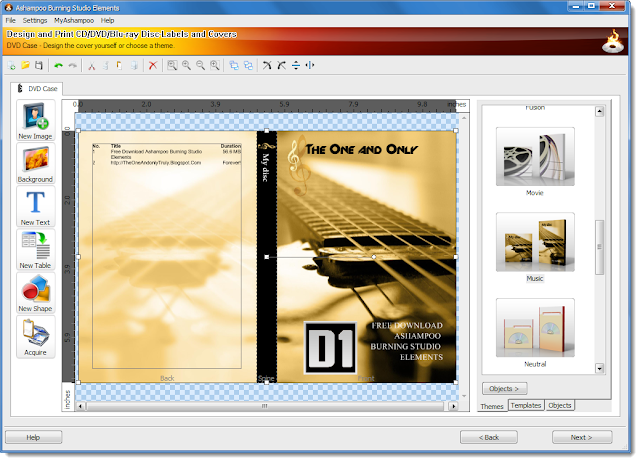Zoom out with the minus magnifier
Viewport: 640px width, 462px height.
(200, 65)
